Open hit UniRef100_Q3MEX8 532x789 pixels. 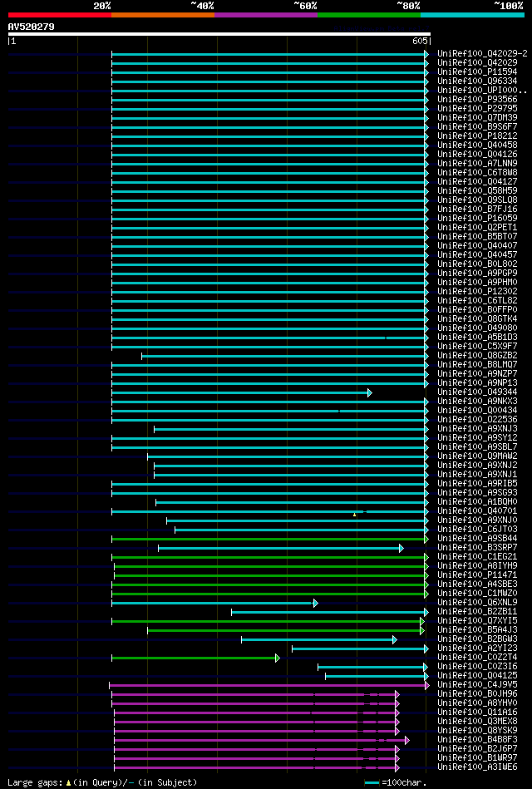click(477, 722)
